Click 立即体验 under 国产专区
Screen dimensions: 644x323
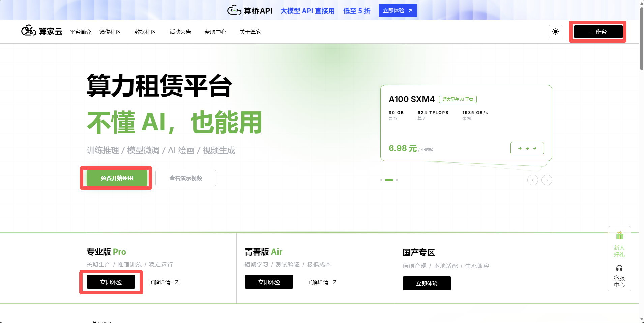click(427, 283)
